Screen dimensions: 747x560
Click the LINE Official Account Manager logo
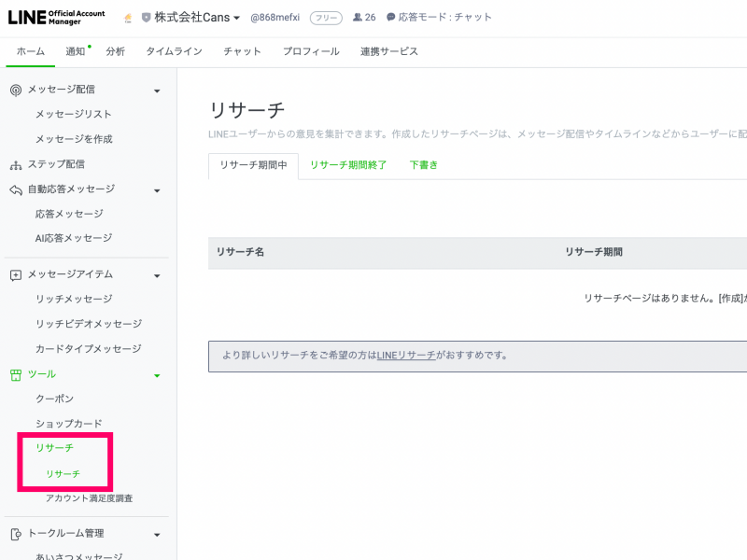pos(56,17)
